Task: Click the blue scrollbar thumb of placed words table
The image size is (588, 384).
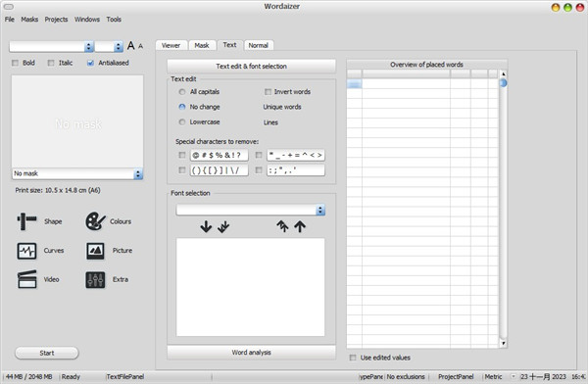Action: (504, 83)
